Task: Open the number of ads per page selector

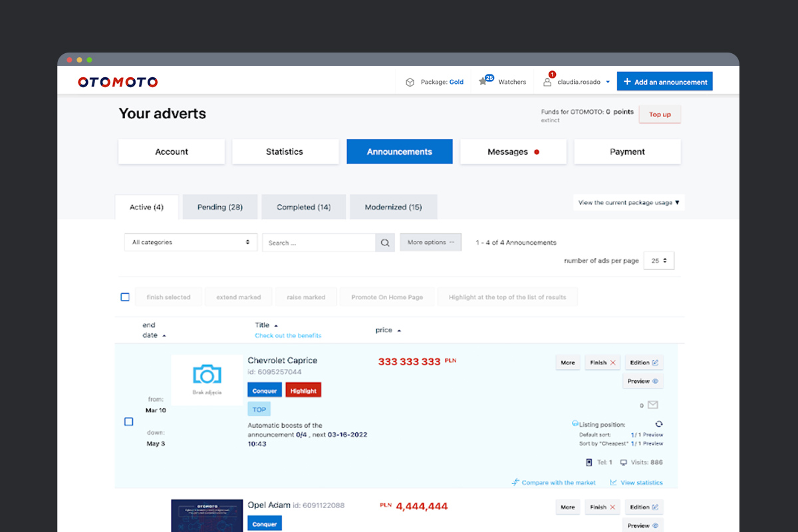Action: click(658, 260)
